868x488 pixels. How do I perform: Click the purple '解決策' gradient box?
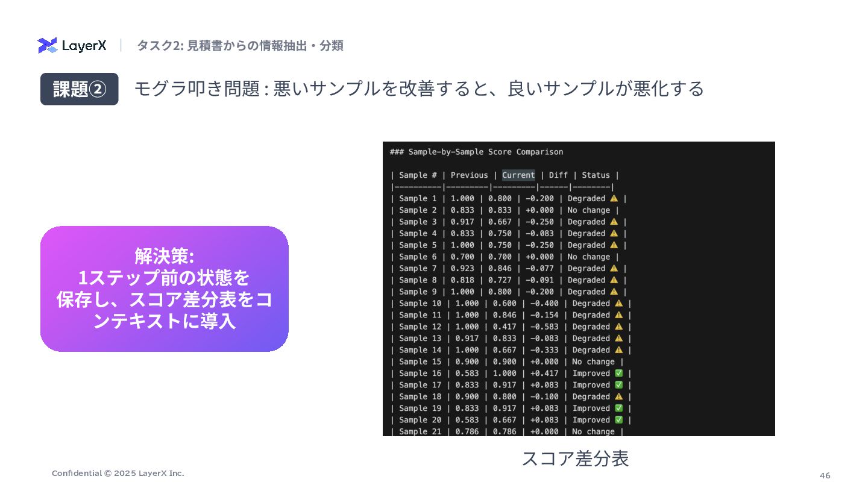pos(165,289)
